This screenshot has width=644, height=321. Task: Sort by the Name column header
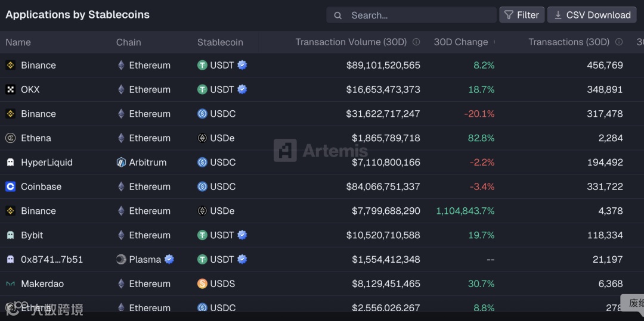pos(18,42)
